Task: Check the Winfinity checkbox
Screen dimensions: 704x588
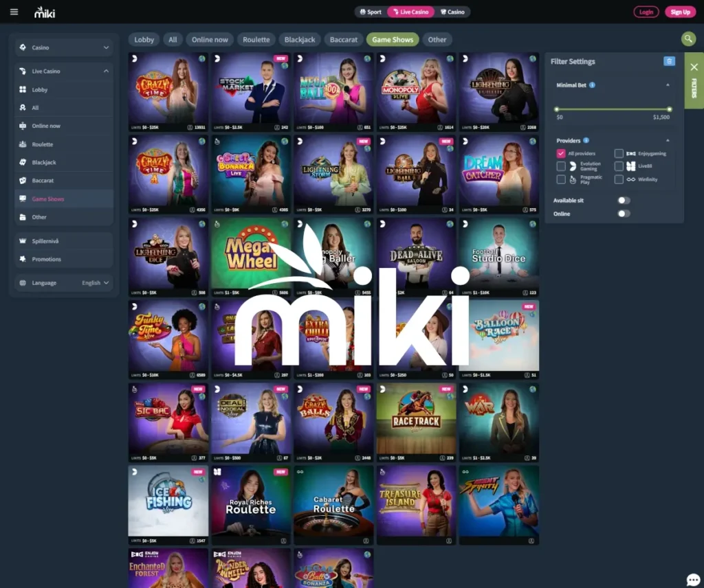Action: pos(619,179)
